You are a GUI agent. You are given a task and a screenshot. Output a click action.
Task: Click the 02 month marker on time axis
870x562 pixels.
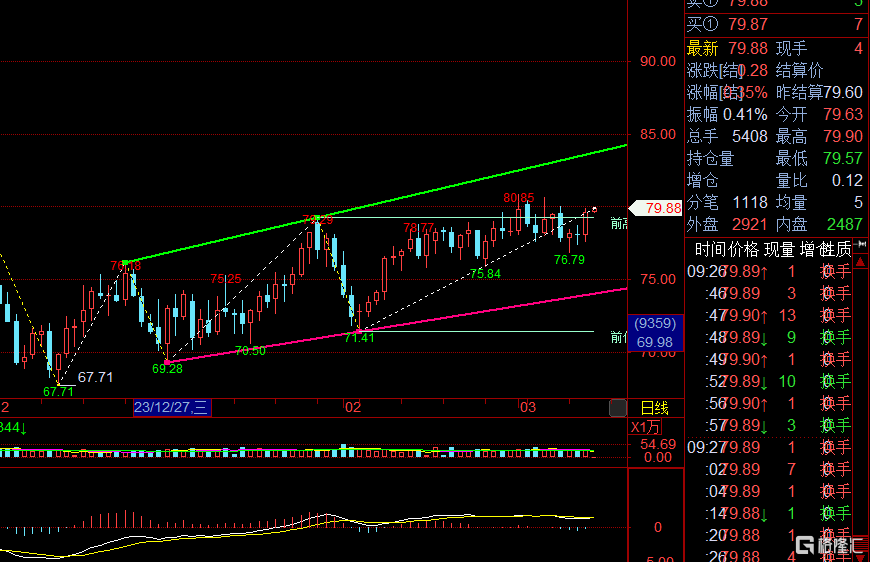click(353, 408)
